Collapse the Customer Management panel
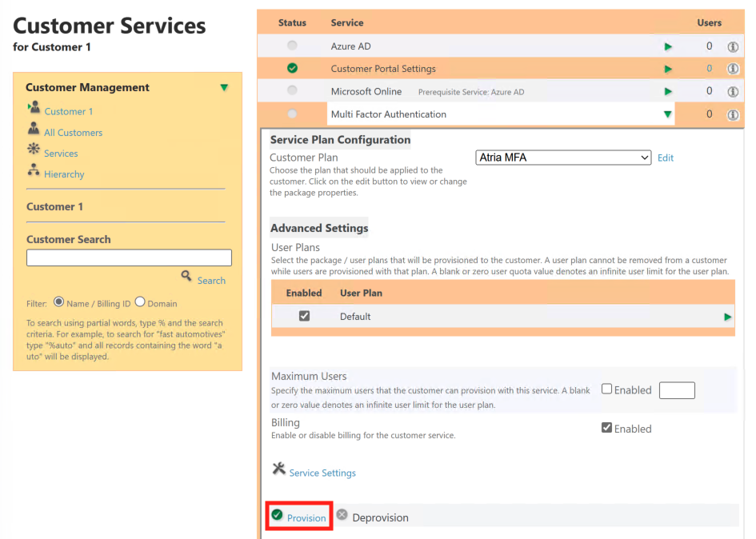The width and height of the screenshot is (756, 539). [x=224, y=88]
